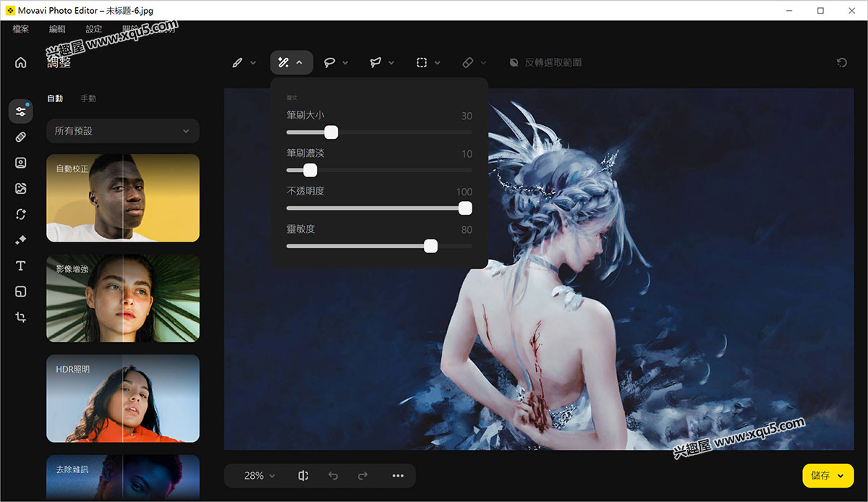Apply the HDR照明 preset thumbnail
The width and height of the screenshot is (868, 502).
pos(123,398)
